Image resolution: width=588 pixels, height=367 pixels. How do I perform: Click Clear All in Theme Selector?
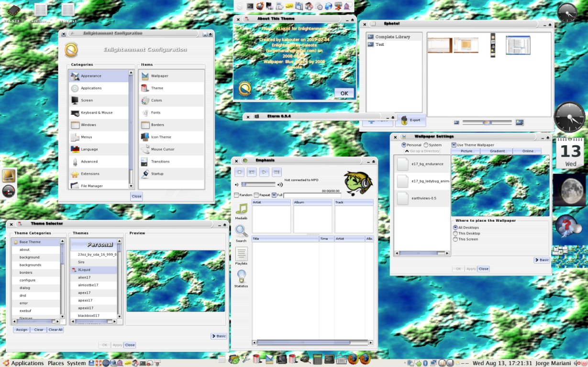pos(55,330)
